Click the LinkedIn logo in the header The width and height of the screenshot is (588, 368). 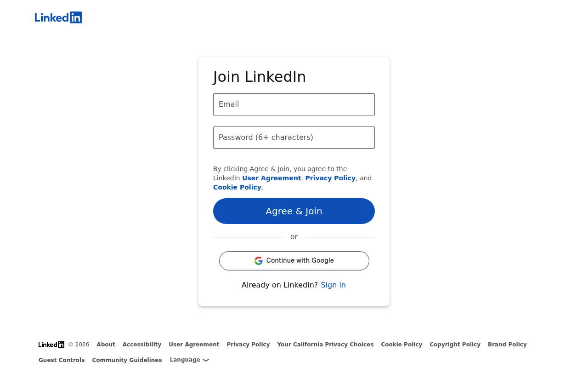[58, 17]
